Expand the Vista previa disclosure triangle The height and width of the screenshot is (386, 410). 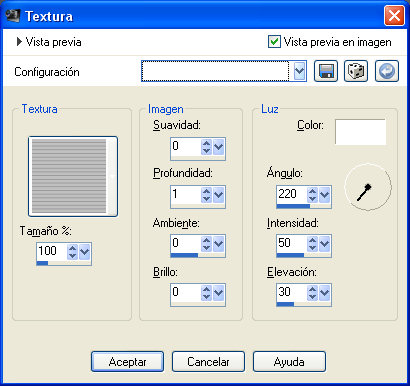pos(19,42)
